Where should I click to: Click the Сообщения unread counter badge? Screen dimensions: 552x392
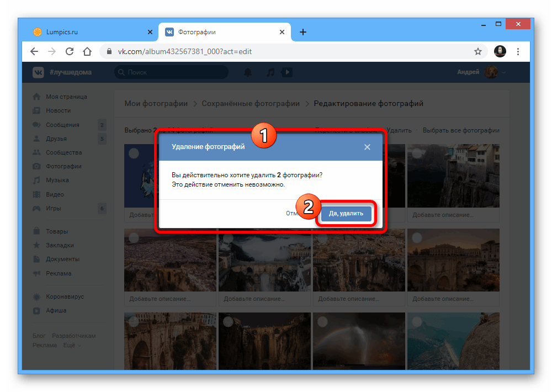coord(102,125)
